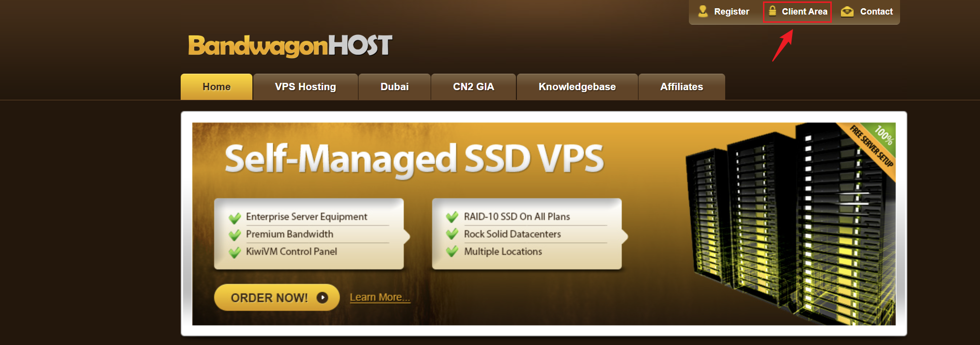Screen dimensions: 980x345
Task: Select the Affiliates tab
Action: pos(681,87)
